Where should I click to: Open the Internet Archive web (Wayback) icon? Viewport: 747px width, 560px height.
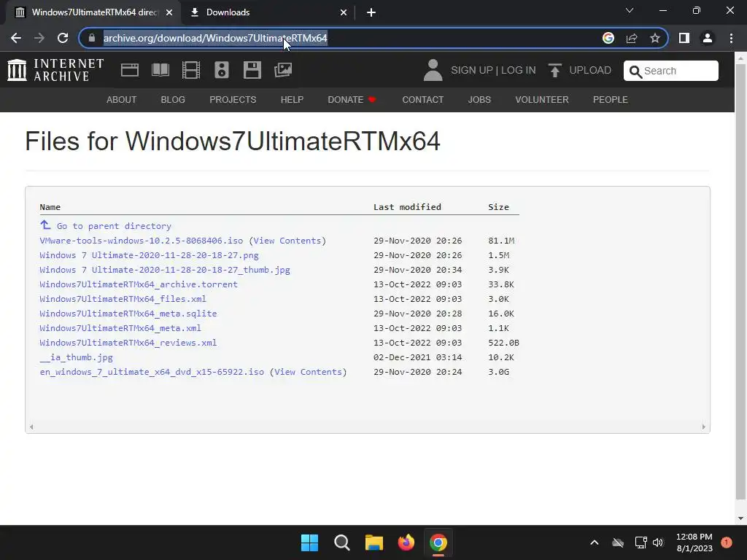tap(130, 70)
